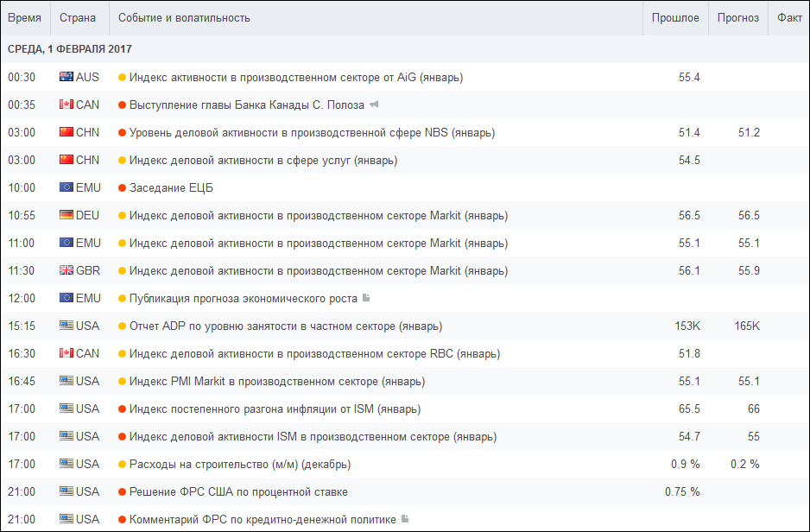Click the 153K previous value for ADP
This screenshot has width=810, height=532.
(x=687, y=326)
